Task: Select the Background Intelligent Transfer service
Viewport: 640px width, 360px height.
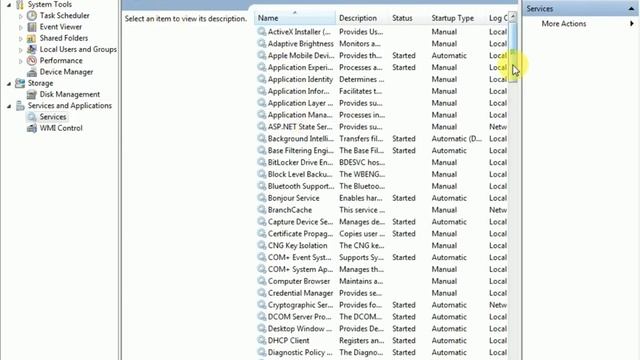Action: [382, 138]
